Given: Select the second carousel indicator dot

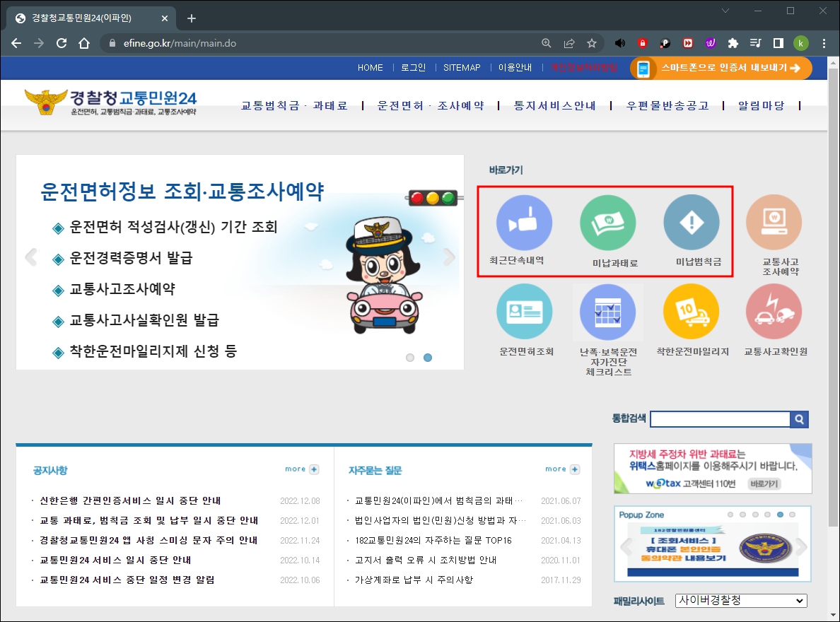Looking at the screenshot, I should (427, 358).
